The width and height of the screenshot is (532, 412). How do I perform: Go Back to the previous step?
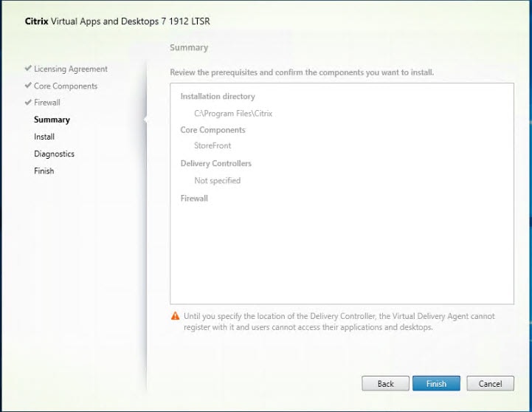click(x=385, y=383)
